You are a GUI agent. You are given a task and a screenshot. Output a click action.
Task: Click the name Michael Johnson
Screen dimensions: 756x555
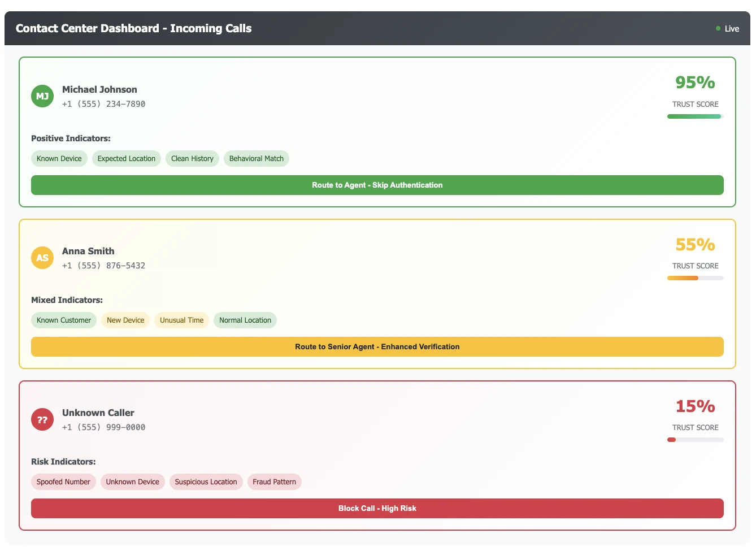99,89
